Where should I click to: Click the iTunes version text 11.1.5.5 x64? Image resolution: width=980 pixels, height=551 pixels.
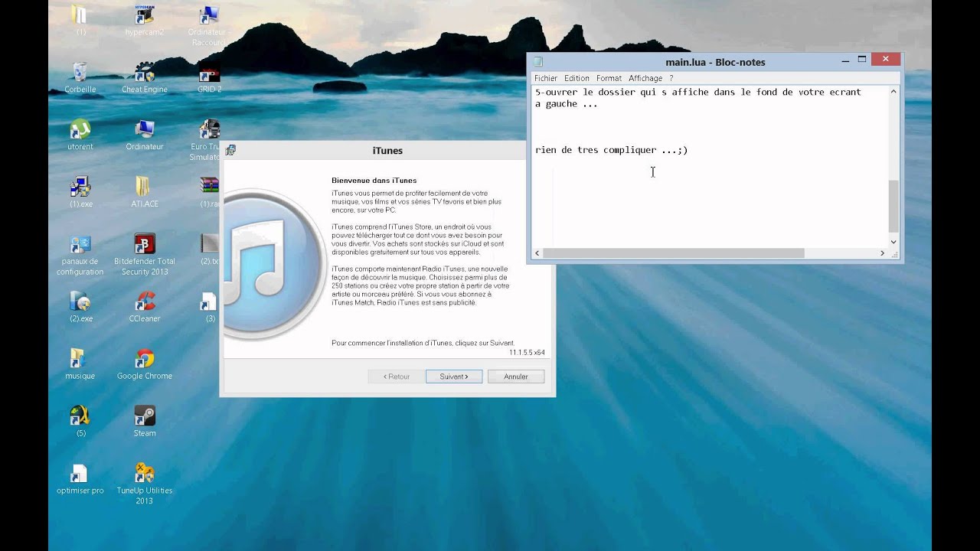click(527, 353)
